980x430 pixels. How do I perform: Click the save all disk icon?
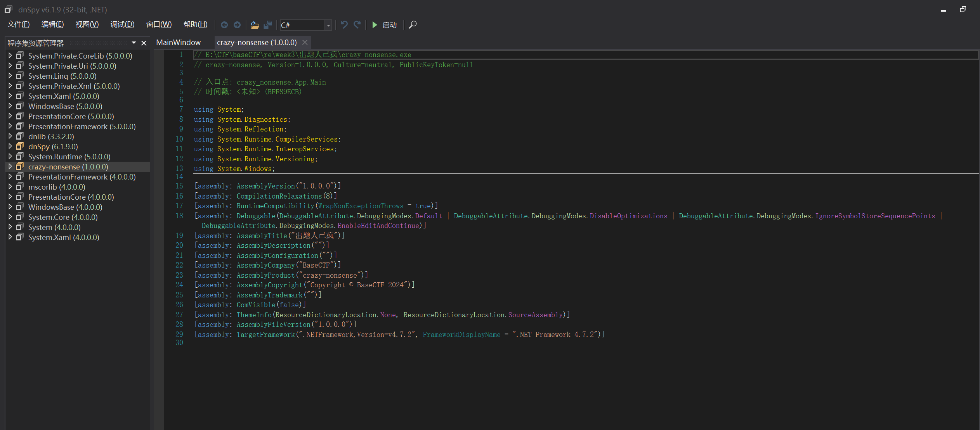(x=268, y=25)
